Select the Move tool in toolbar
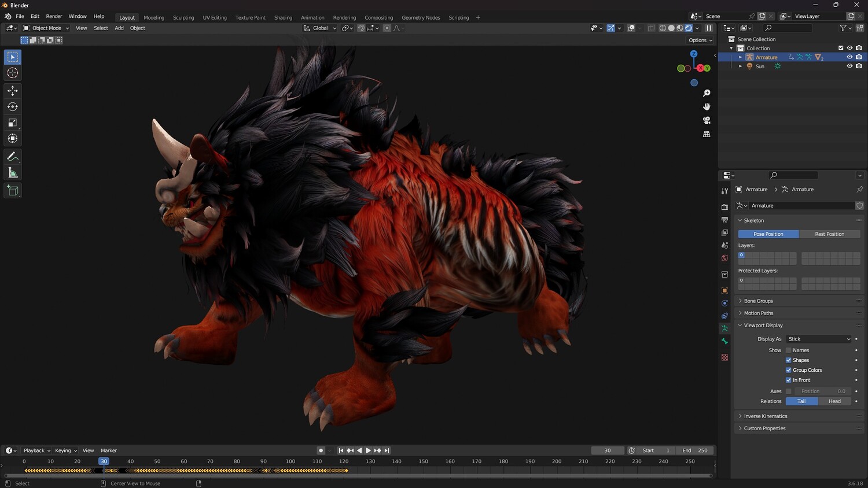This screenshot has height=488, width=868. (x=12, y=91)
